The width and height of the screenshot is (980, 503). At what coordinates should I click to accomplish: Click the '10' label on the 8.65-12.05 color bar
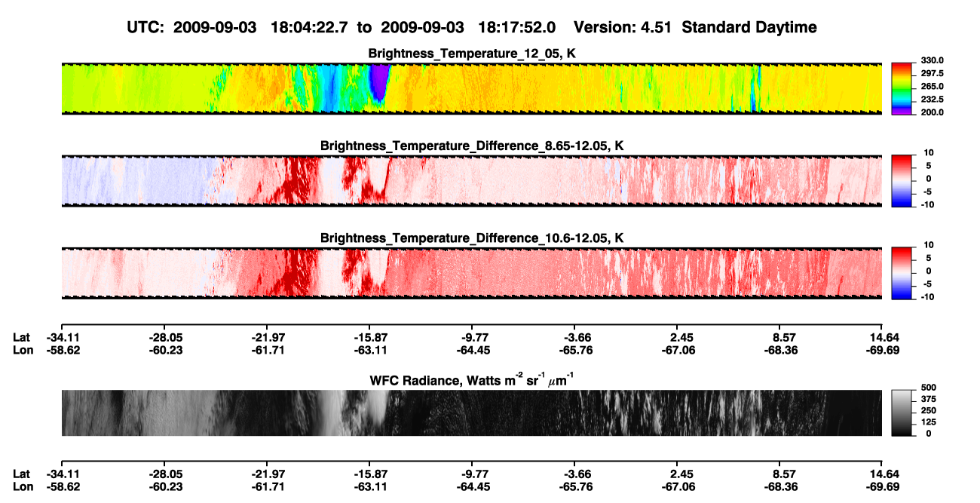point(927,153)
